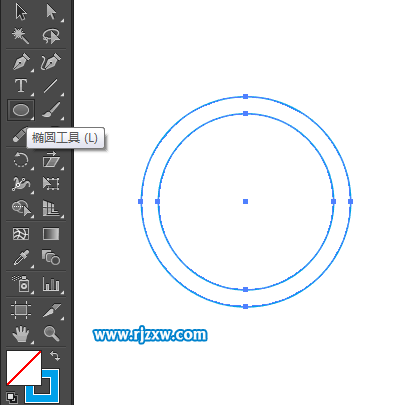Screen dimensions: 405x405
Task: Click the Ellipse tool
Action: (21, 110)
